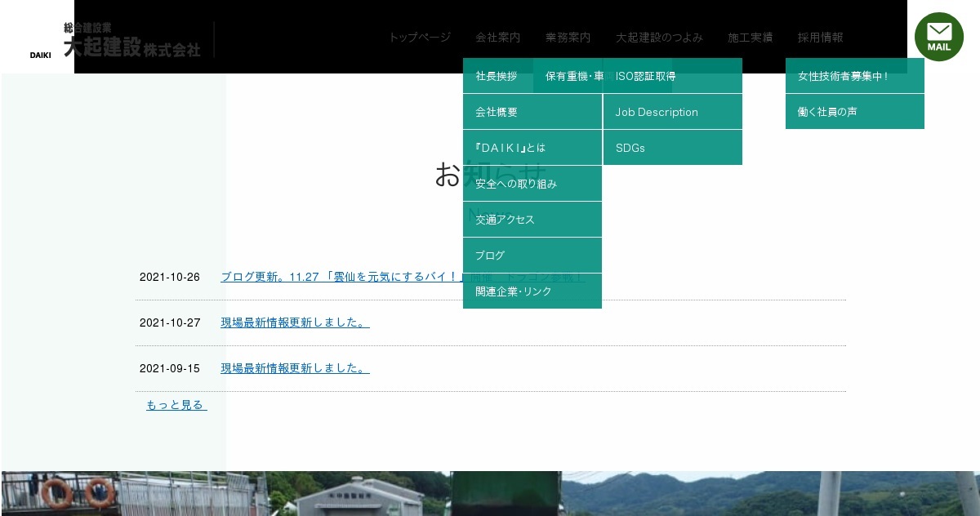Click the construction site photo banner
This screenshot has width=980, height=516.
point(490,493)
